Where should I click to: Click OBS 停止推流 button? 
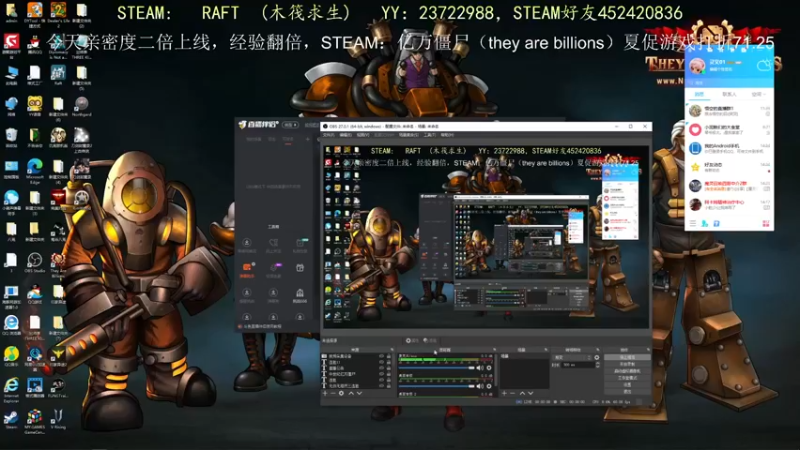click(x=628, y=357)
